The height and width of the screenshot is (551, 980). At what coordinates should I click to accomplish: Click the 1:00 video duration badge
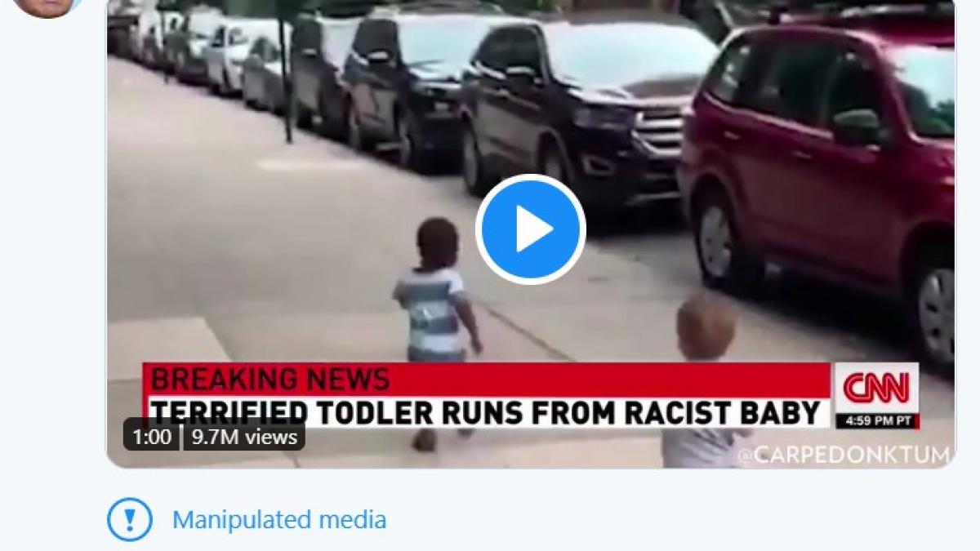coord(152,437)
